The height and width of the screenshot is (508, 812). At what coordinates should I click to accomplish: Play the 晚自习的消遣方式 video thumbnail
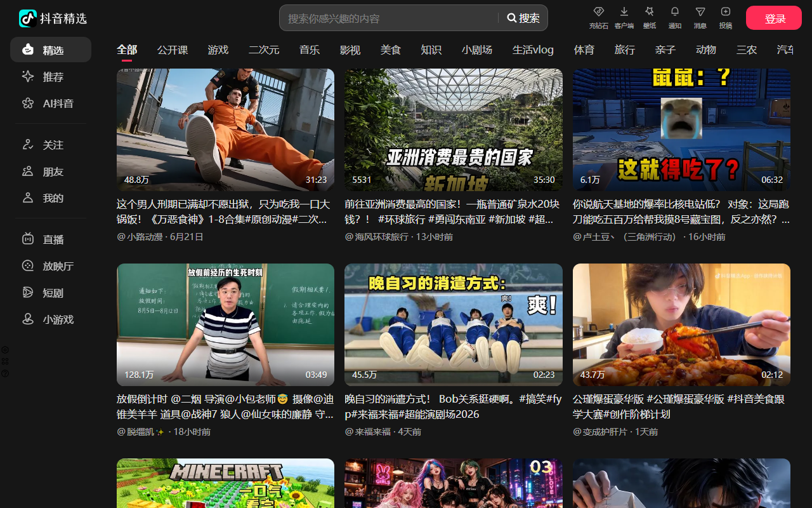[x=454, y=324]
